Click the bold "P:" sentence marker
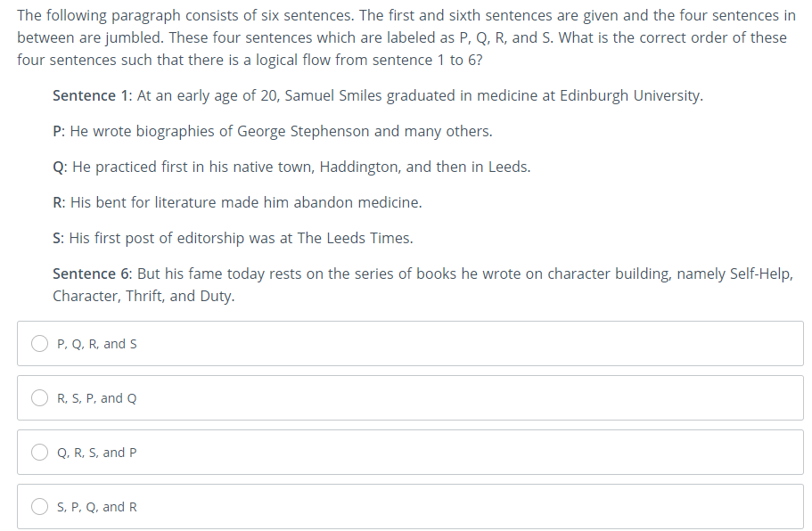Screen dimensions: 812x531 (x=59, y=132)
